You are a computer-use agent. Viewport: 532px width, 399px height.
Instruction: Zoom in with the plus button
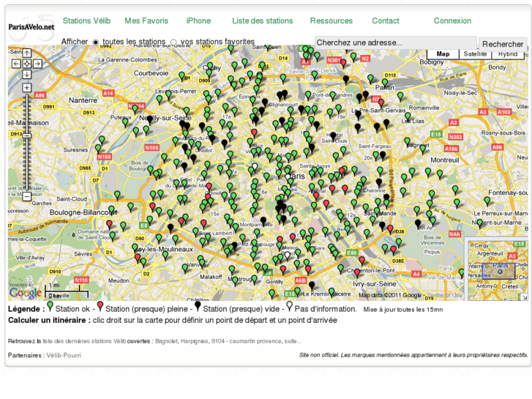pos(26,89)
